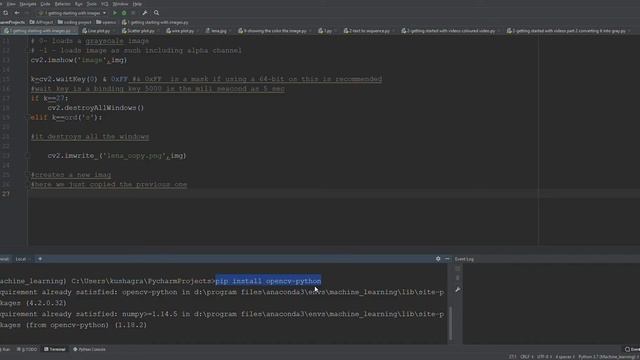Click the '#it destroys all the windows' comment
Screen dimensions: 640x360
(x=90, y=137)
